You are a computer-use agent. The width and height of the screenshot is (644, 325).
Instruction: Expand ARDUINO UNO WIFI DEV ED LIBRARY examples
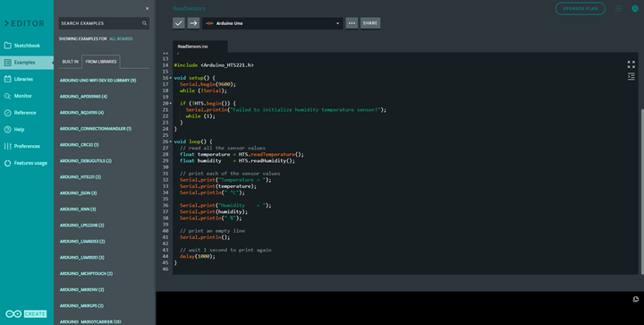[97, 81]
